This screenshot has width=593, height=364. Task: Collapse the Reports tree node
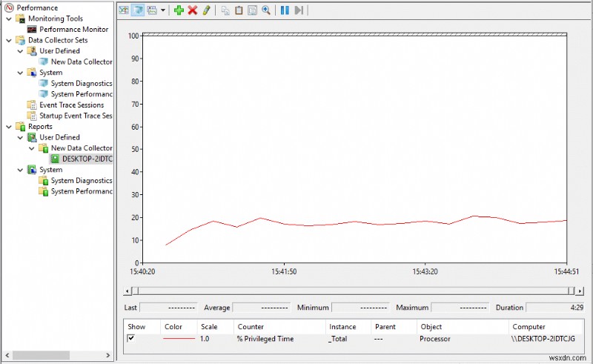point(8,127)
